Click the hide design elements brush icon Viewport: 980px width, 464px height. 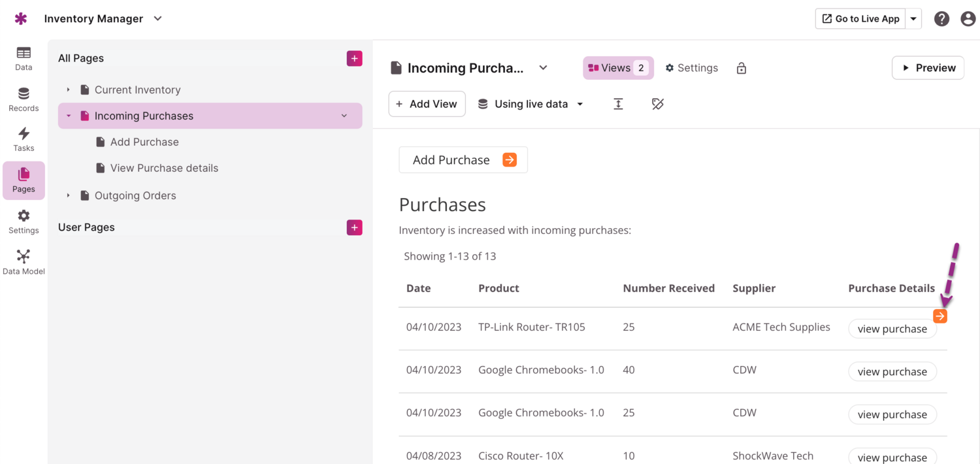click(x=657, y=104)
